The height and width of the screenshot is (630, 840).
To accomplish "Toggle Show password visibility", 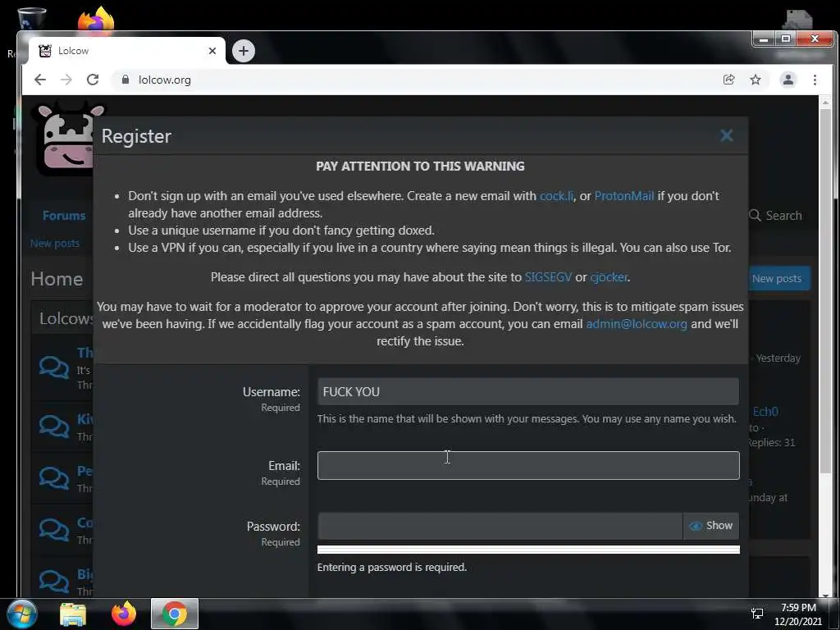I will click(x=711, y=526).
